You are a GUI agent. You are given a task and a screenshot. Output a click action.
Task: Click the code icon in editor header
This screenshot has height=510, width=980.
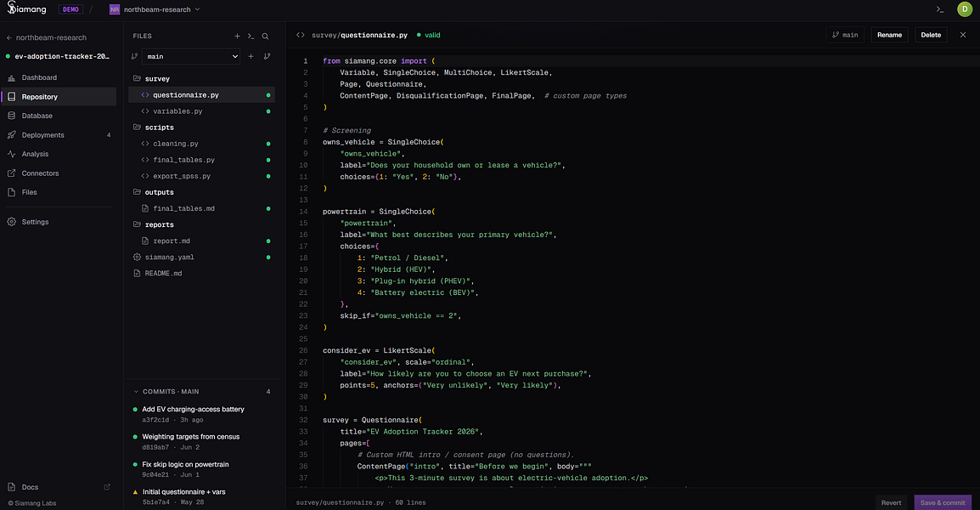coord(300,35)
